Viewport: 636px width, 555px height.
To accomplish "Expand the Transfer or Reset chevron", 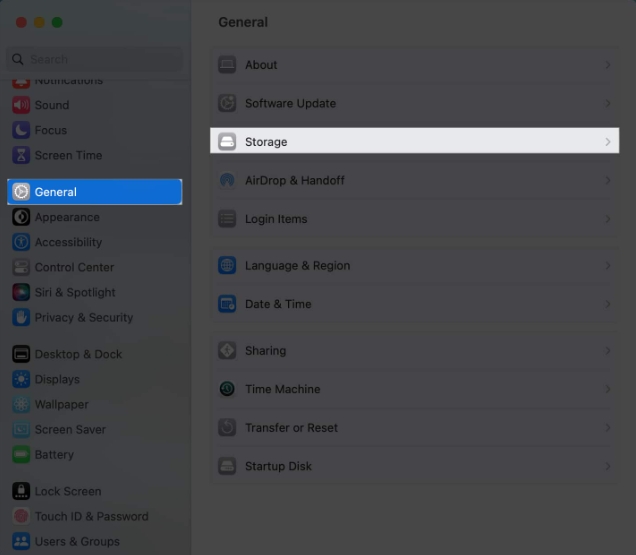I will tap(608, 428).
